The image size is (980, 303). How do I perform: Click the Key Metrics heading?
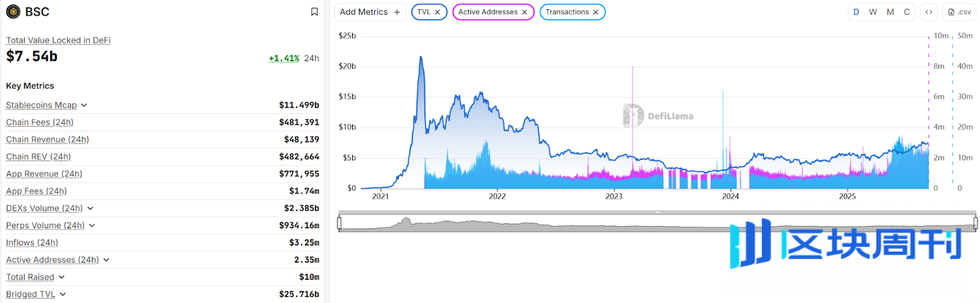(x=30, y=86)
